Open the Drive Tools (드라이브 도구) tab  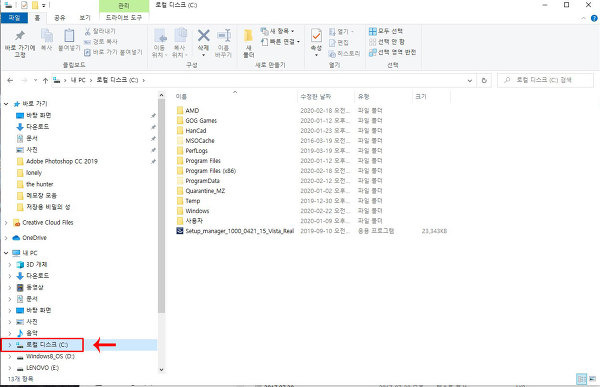pos(124,18)
